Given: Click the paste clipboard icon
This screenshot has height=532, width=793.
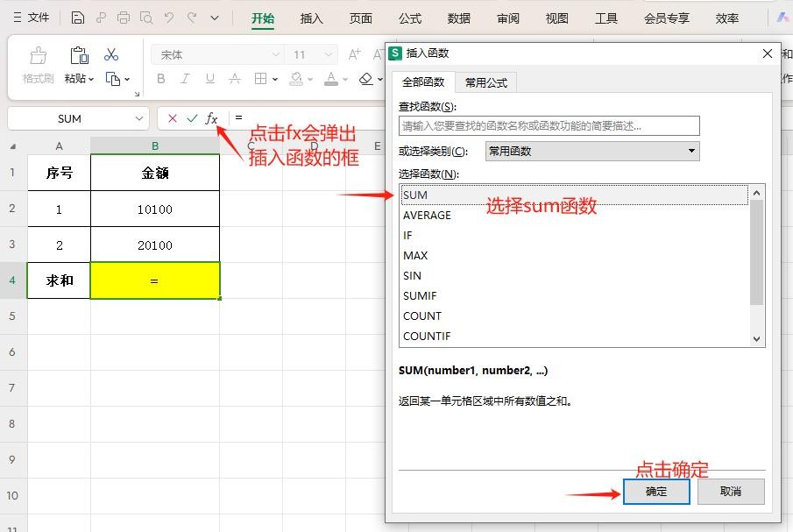Looking at the screenshot, I should click(78, 56).
